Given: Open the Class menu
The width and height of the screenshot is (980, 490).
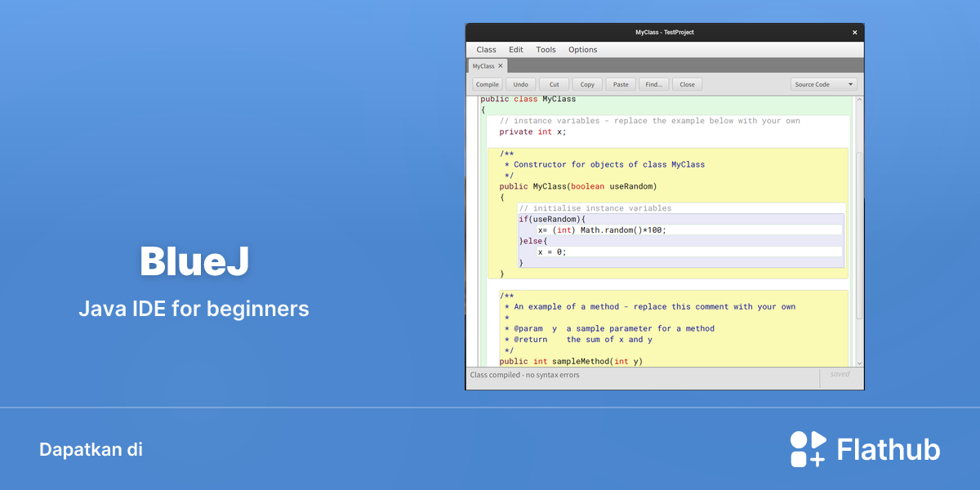Looking at the screenshot, I should pyautogui.click(x=486, y=50).
